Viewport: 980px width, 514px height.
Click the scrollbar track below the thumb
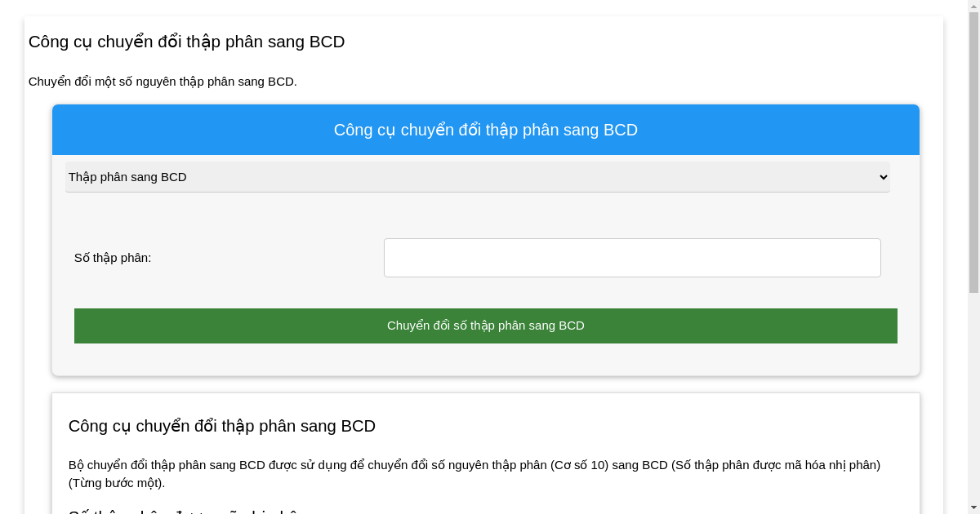tap(973, 392)
